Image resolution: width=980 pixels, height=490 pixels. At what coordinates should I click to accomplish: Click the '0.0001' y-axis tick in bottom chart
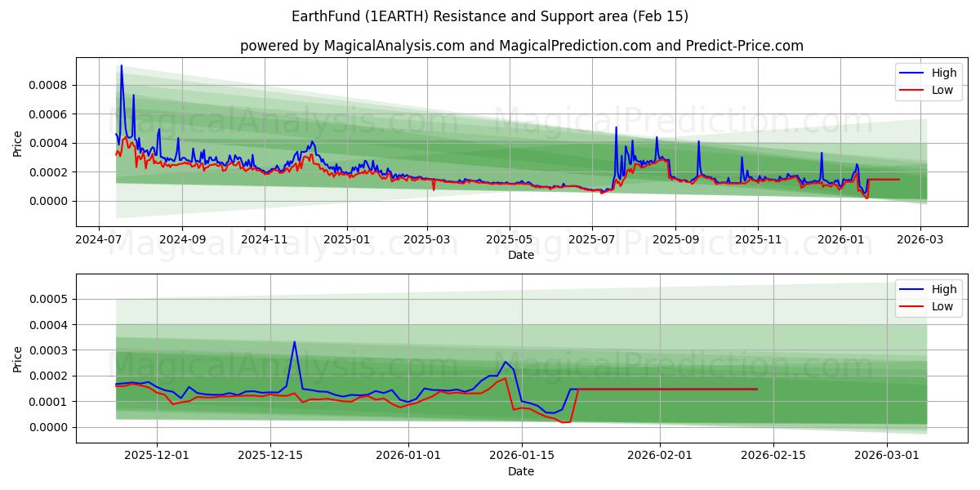[x=51, y=402]
